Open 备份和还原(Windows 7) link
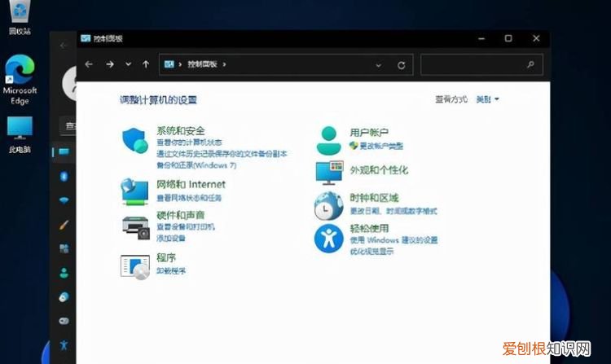This screenshot has width=611, height=364. (x=196, y=165)
